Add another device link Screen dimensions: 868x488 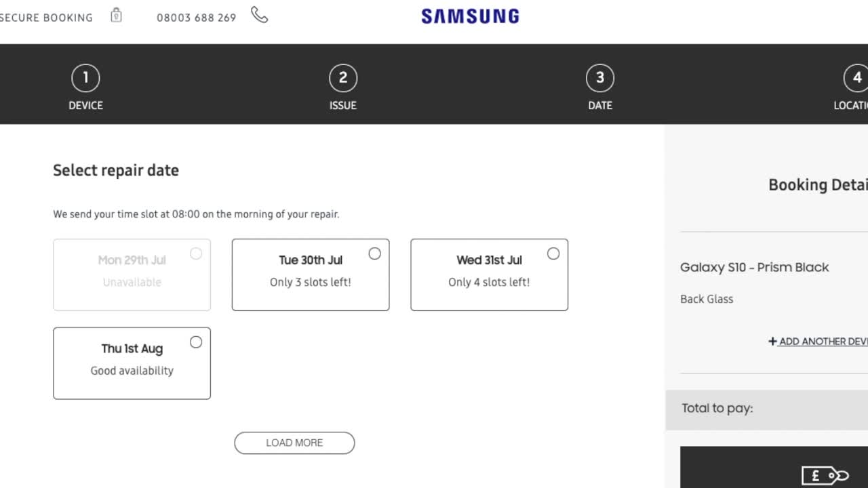coord(818,342)
